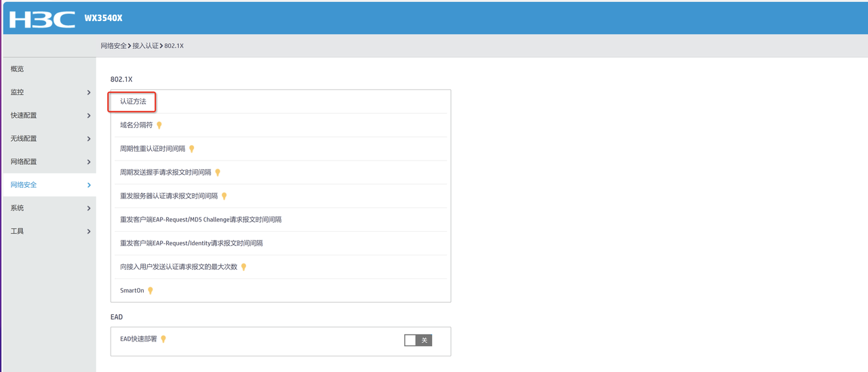
Task: Open the 认证方法 setting row
Action: [x=281, y=102]
